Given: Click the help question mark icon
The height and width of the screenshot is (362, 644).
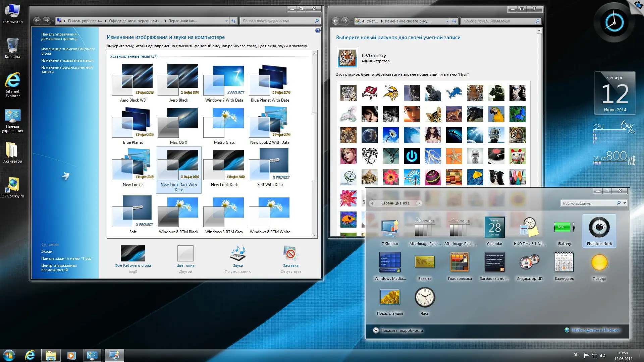Looking at the screenshot, I should [318, 31].
